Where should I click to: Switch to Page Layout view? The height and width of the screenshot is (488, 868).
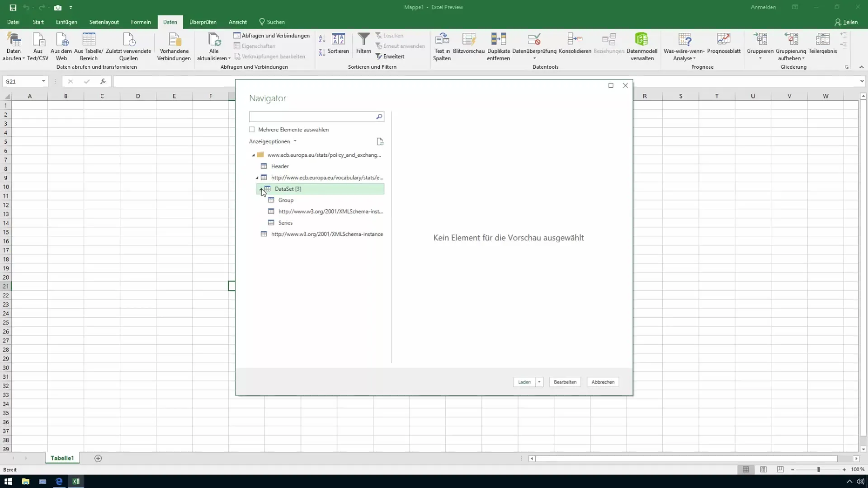(763, 469)
